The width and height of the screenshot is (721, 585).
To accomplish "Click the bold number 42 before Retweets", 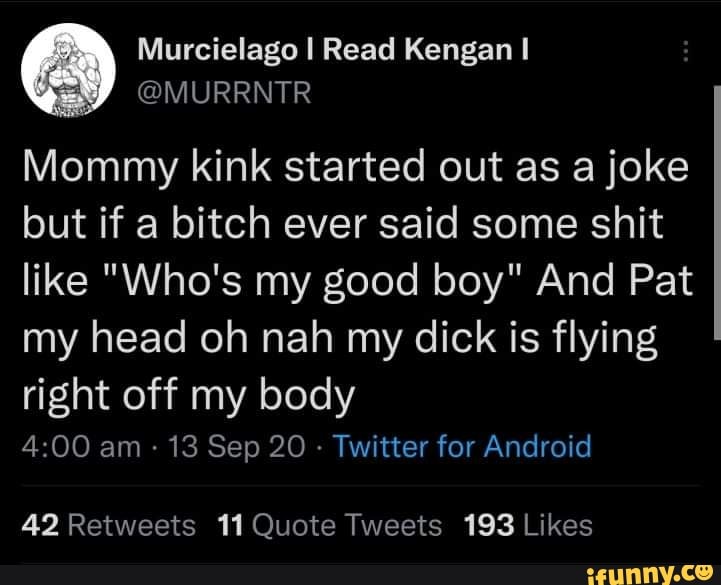I will [x=40, y=526].
